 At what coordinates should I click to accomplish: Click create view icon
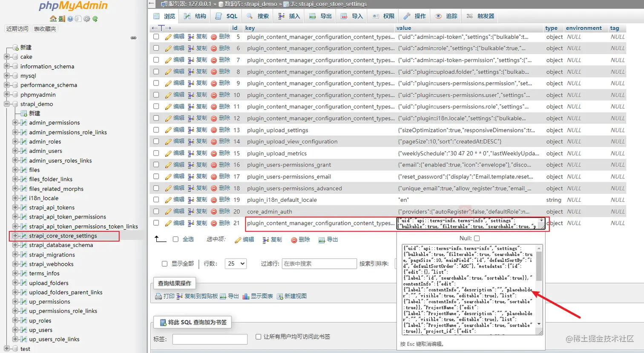click(x=280, y=296)
